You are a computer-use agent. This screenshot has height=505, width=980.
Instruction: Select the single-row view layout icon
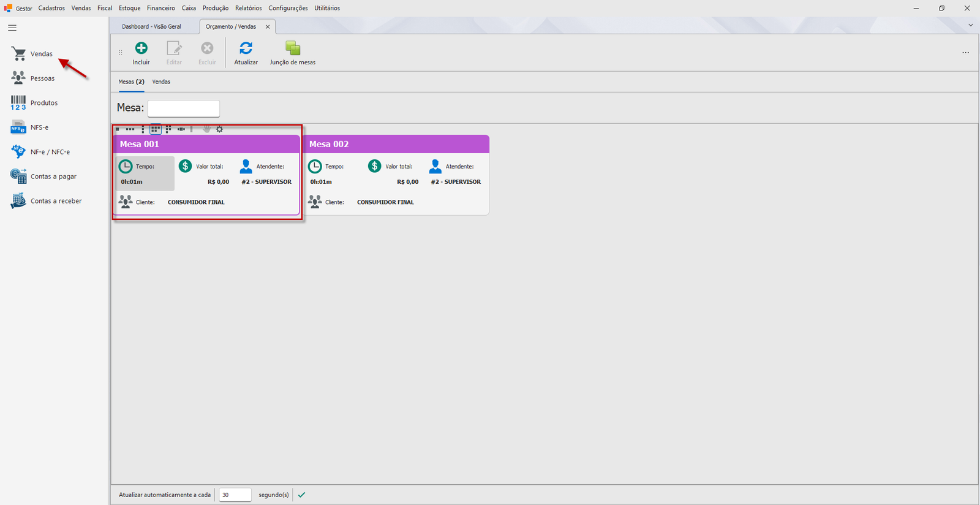pyautogui.click(x=130, y=129)
